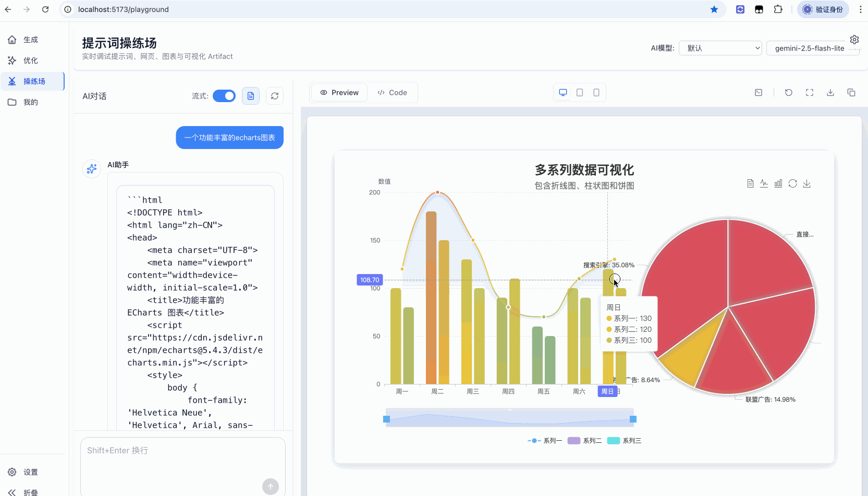Switch the chart to line view icon
The image size is (868, 496).
764,183
